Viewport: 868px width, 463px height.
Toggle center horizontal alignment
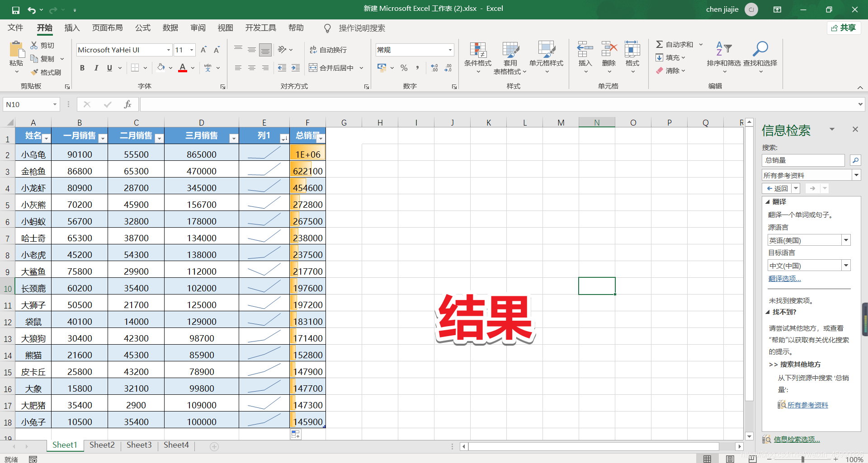252,68
